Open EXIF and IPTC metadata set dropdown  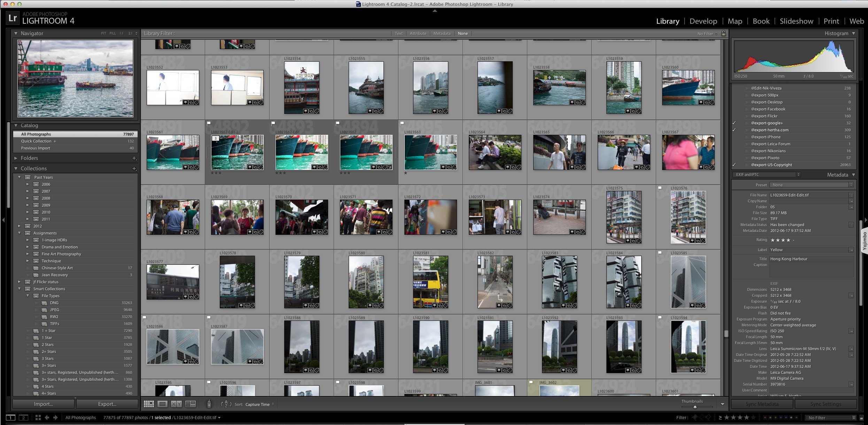tap(766, 175)
